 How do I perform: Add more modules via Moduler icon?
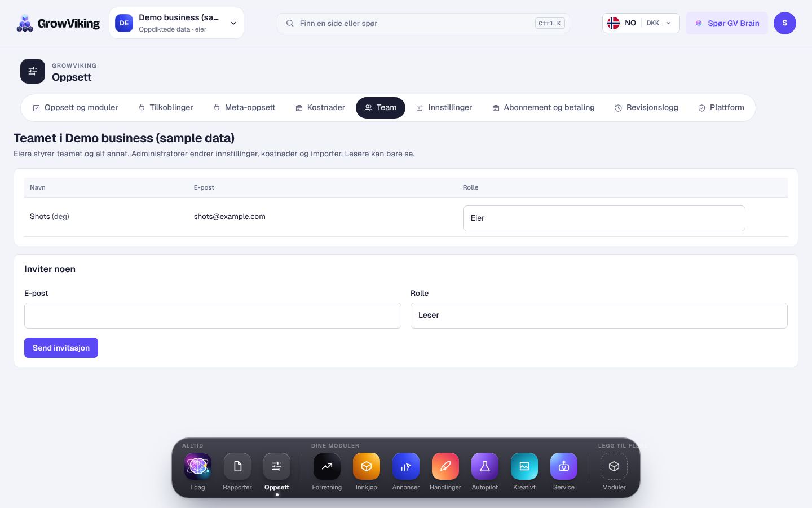pos(614,466)
